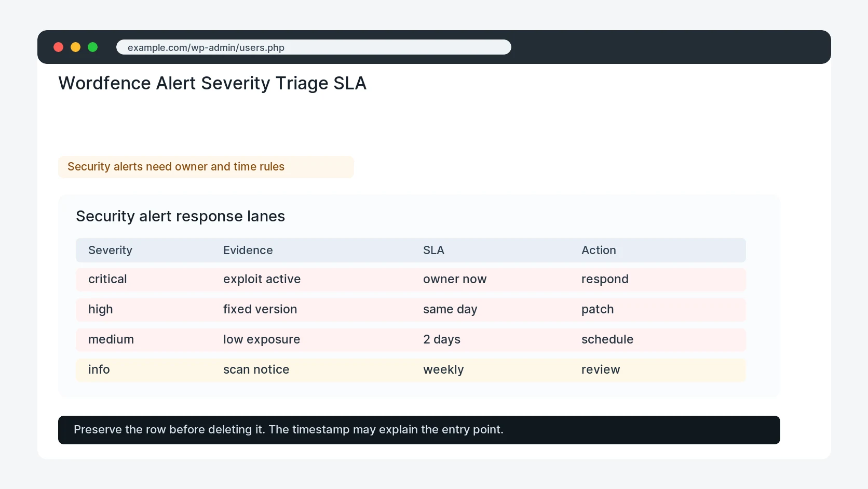The image size is (868, 489).
Task: Click the 'Security alert response lanes' heading
Action: [180, 216]
